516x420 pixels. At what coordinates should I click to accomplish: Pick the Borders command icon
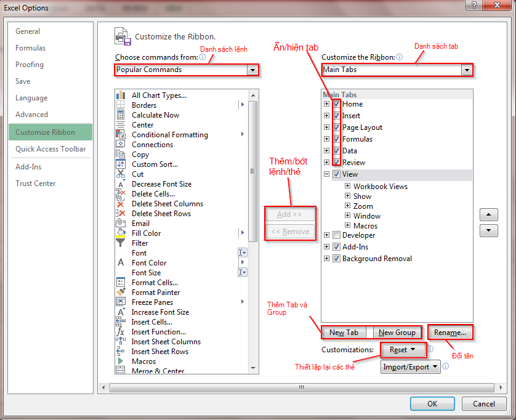(121, 105)
